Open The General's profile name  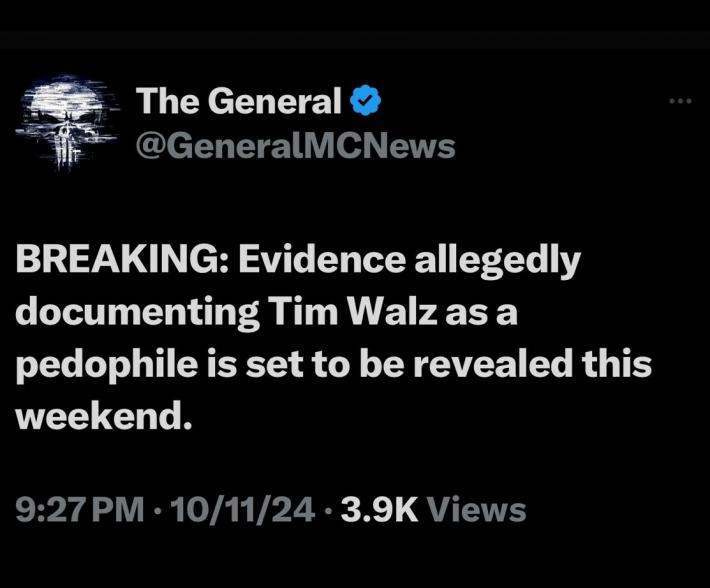(x=239, y=101)
